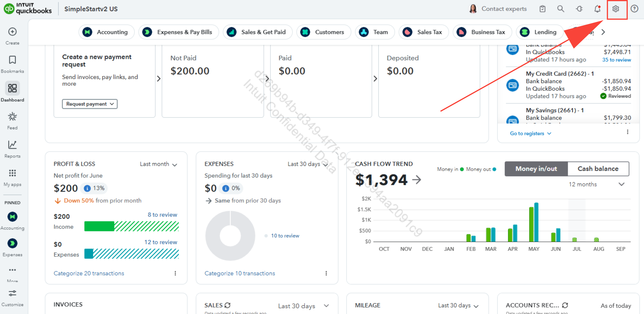This screenshot has height=314, width=644.
Task: Change Expenses Last 30 days period
Action: click(307, 164)
